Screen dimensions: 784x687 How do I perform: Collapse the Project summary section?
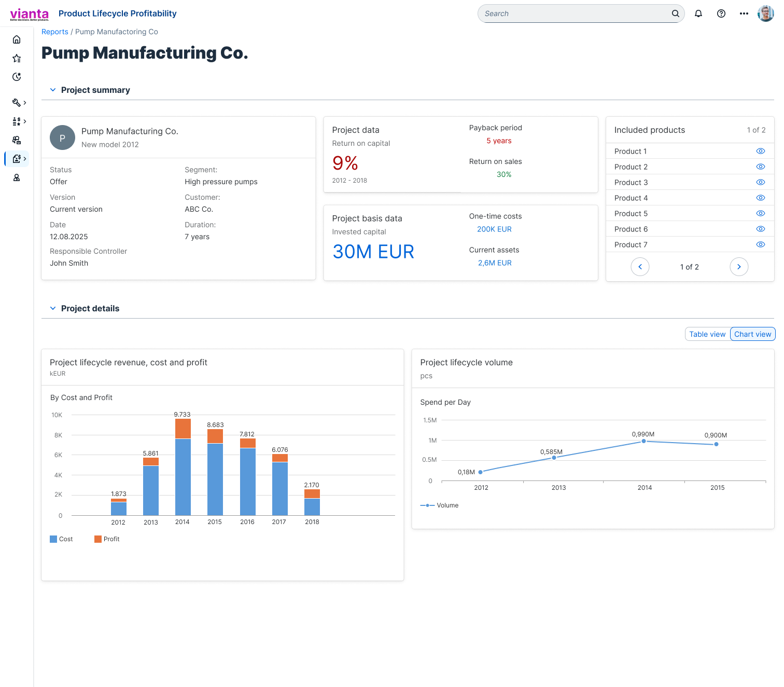(x=53, y=90)
